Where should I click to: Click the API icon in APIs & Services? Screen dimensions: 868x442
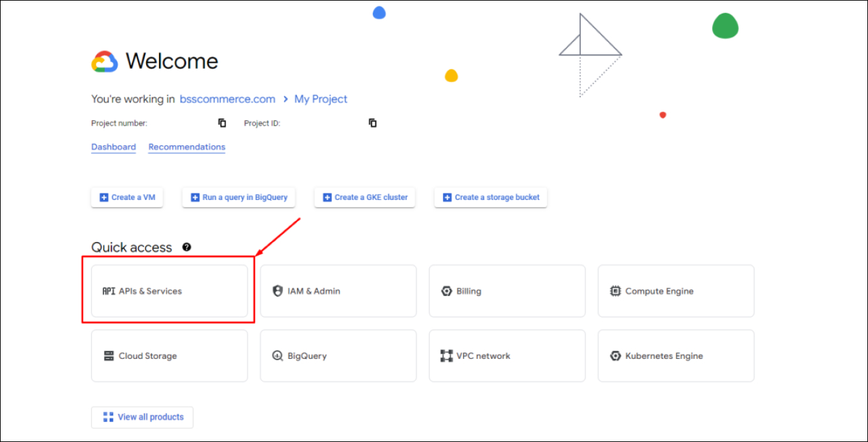coord(108,291)
